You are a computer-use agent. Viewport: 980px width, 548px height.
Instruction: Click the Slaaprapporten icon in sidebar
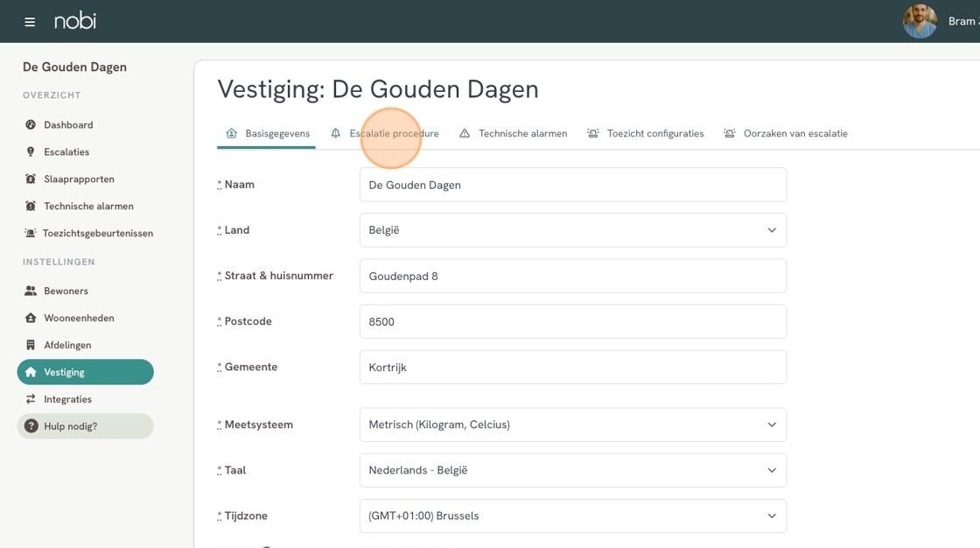tap(31, 179)
